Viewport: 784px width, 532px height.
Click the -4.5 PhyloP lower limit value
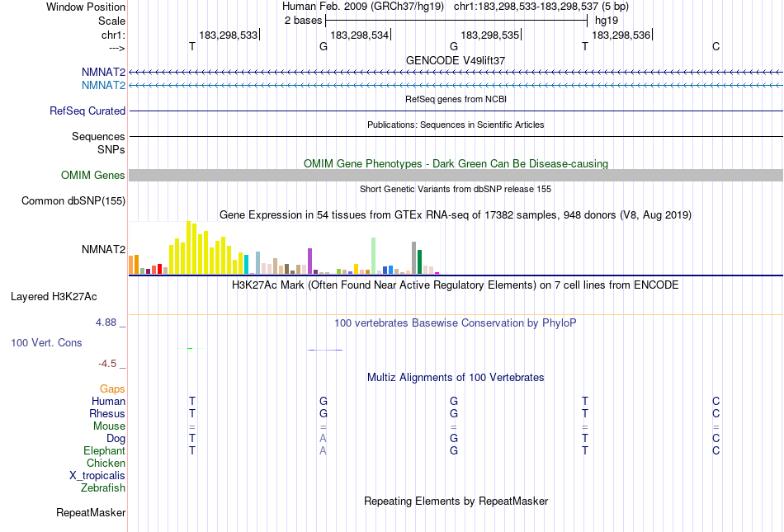point(107,364)
